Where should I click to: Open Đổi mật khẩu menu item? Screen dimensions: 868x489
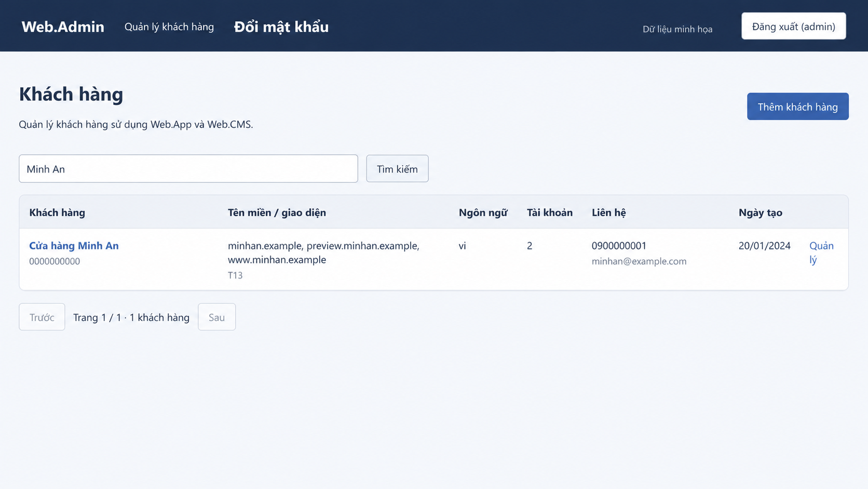pos(281,27)
